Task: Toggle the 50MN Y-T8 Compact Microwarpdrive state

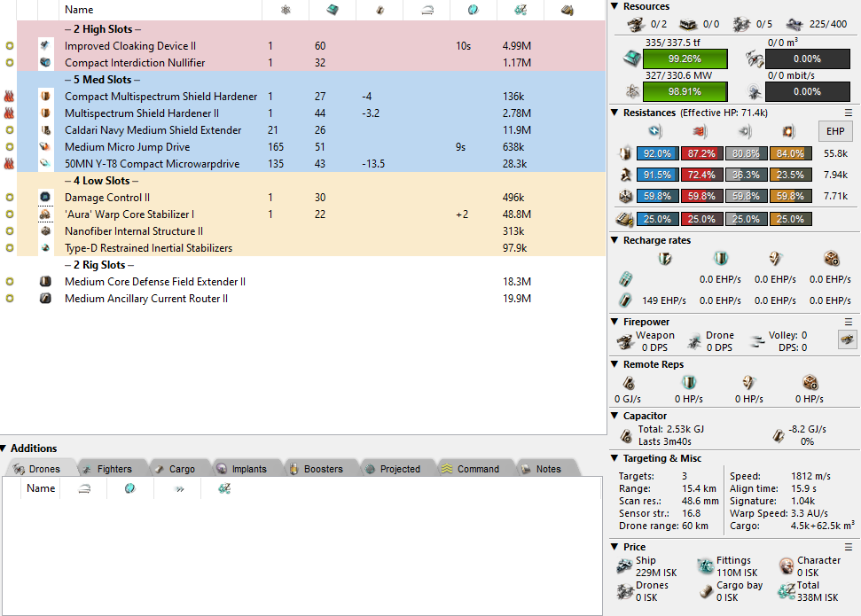Action: (9, 164)
